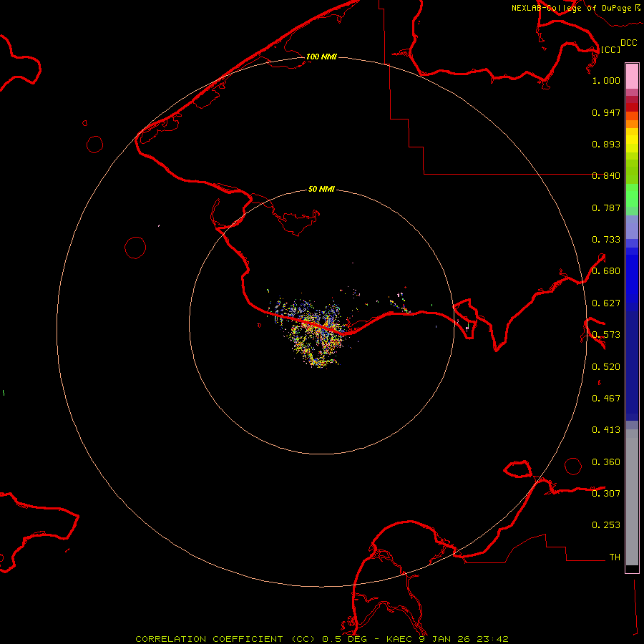This screenshot has width=644, height=644.
Task: Pick the gray 0.307 color scale segment
Action: tap(632, 494)
